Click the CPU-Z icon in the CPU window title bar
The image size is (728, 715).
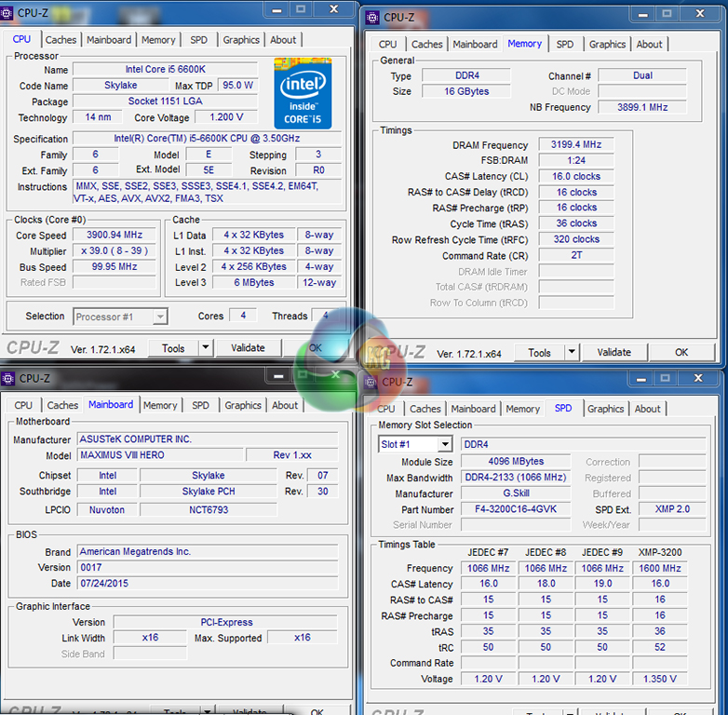(8, 12)
